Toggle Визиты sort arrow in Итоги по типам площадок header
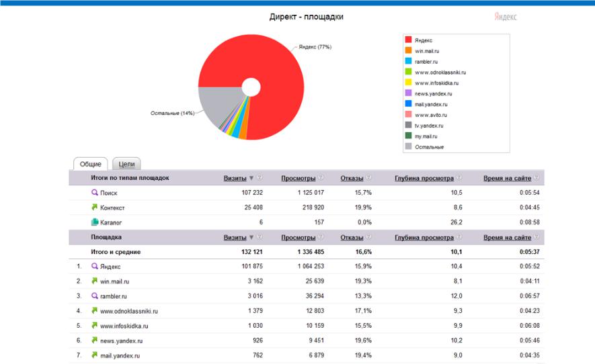Image resolution: width=595 pixels, height=364 pixels. 251,178
